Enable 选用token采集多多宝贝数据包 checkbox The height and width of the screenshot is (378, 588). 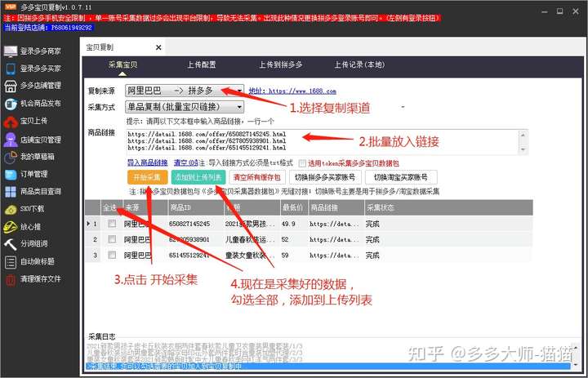click(x=302, y=163)
